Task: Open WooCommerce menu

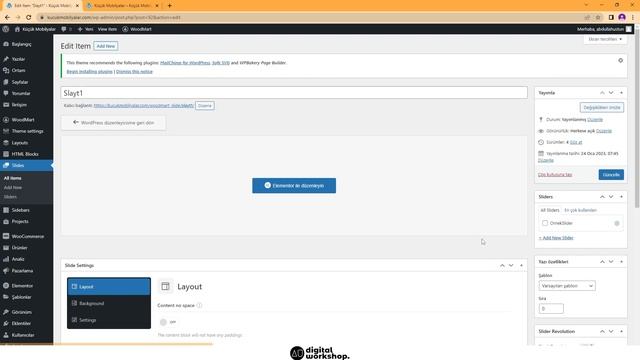Action: pyautogui.click(x=27, y=236)
